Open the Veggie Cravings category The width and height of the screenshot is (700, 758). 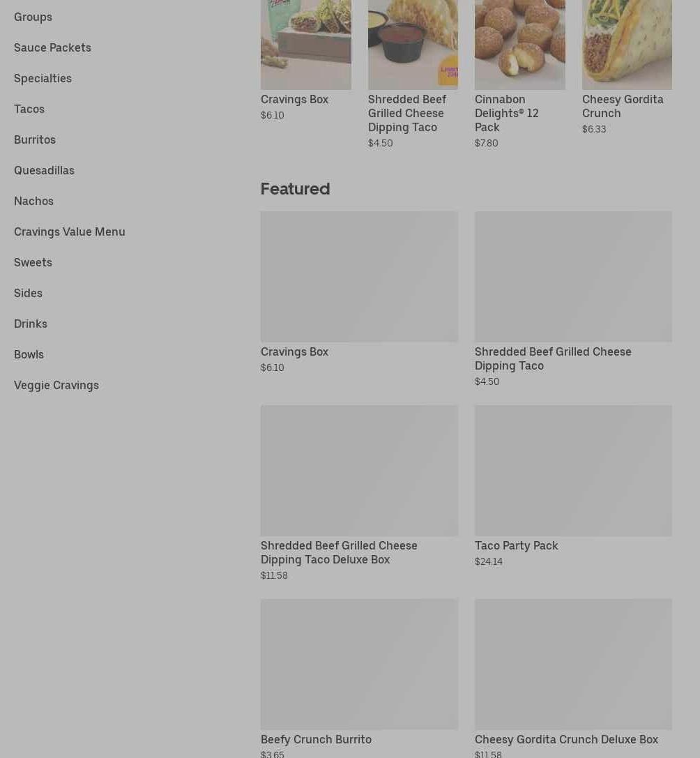[56, 386]
